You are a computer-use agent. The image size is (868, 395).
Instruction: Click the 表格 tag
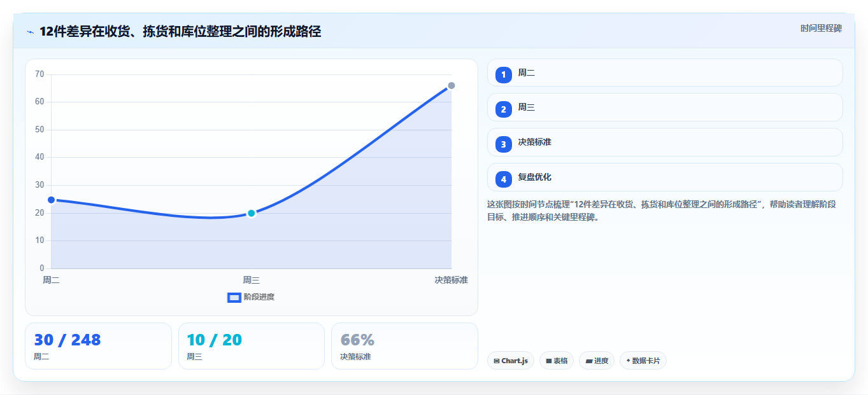point(557,361)
